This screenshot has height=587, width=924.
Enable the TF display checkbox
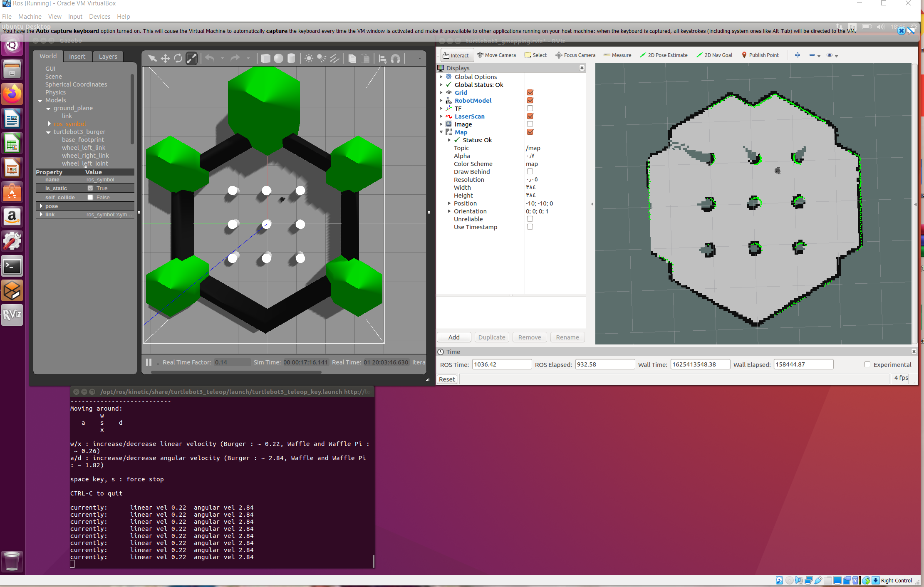[x=530, y=108]
